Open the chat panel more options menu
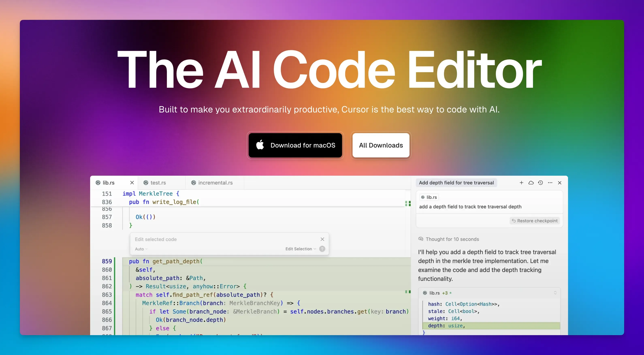644x355 pixels. pos(550,183)
